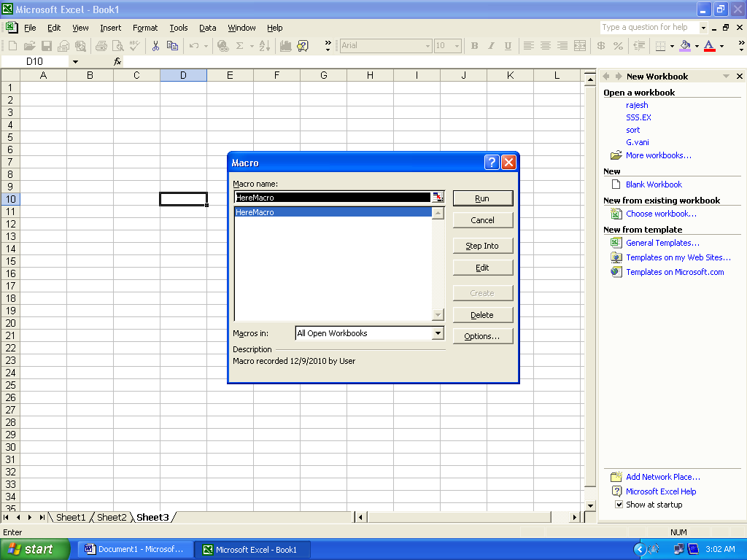The height and width of the screenshot is (560, 747).
Task: Toggle Center alignment
Action: point(546,46)
